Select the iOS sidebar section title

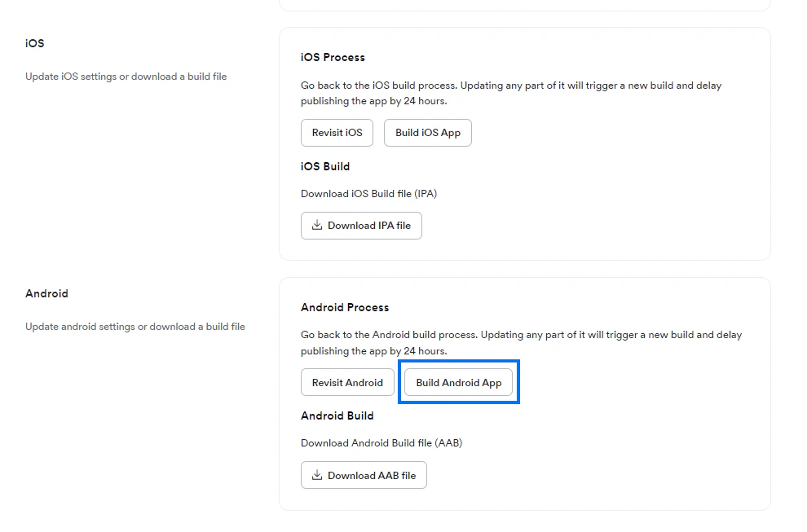34,43
